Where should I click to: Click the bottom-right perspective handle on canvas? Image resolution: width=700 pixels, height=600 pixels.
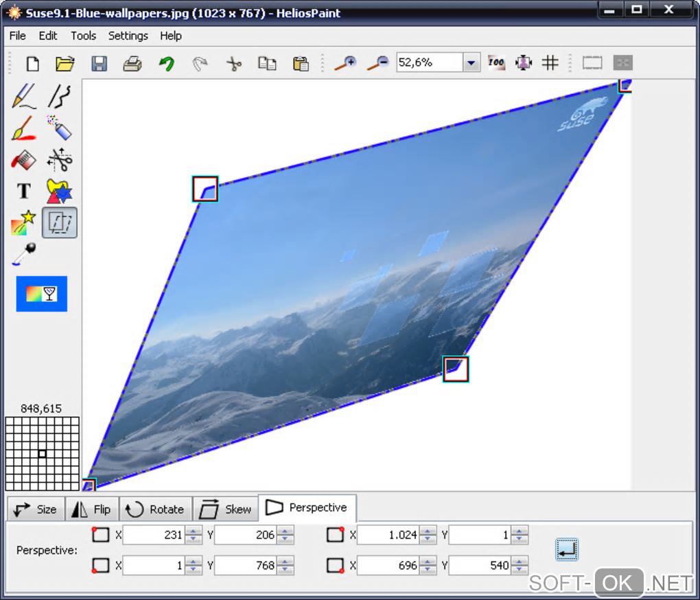tap(456, 369)
